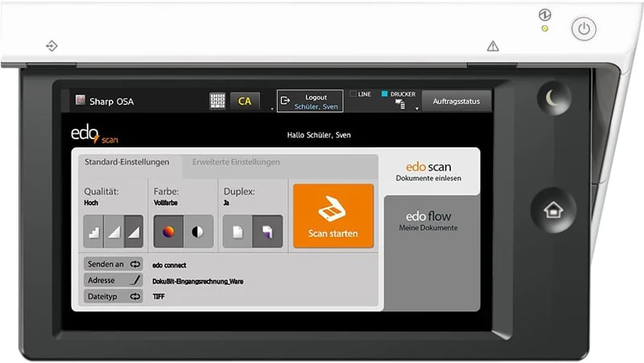644x363 pixels.
Task: Start the scan with Scan starten
Action: 333,216
